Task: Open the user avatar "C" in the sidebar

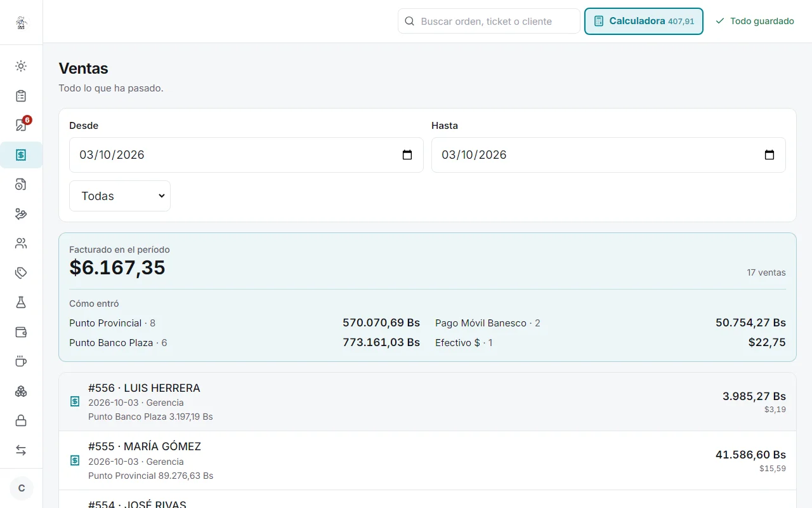Action: [x=22, y=488]
